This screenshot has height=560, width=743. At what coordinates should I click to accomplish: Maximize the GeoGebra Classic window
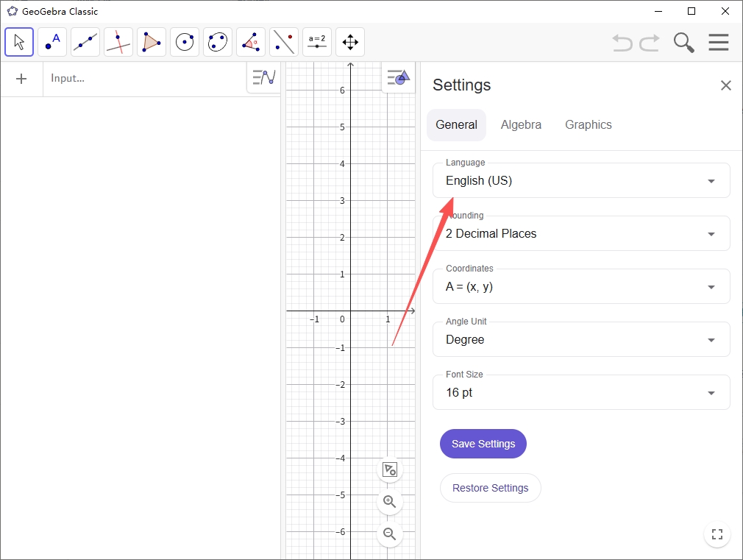pyautogui.click(x=692, y=11)
